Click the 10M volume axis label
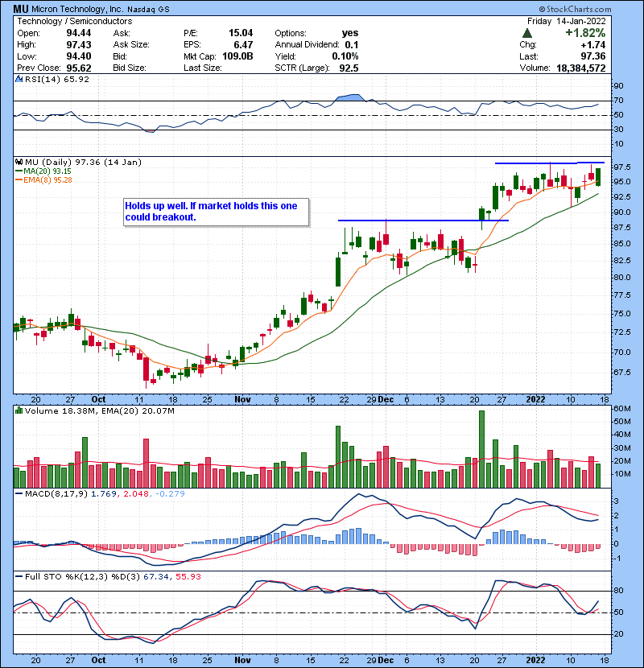Screen dimensions: 644x668 (x=621, y=474)
